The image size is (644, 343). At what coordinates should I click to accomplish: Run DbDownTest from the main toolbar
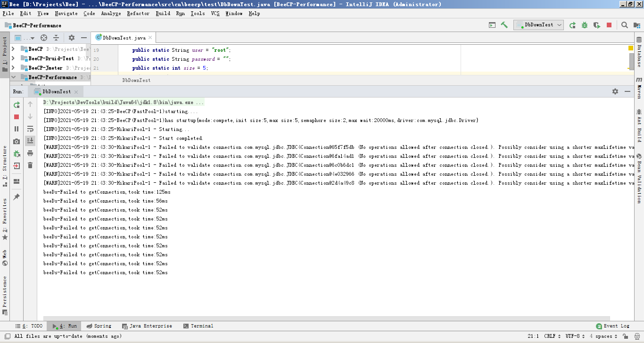click(572, 25)
